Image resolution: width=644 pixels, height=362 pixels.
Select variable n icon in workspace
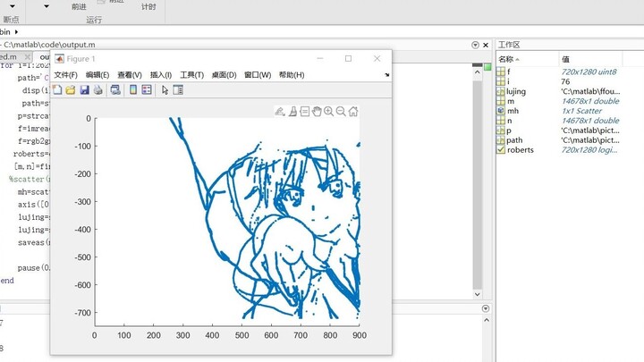[x=501, y=121]
